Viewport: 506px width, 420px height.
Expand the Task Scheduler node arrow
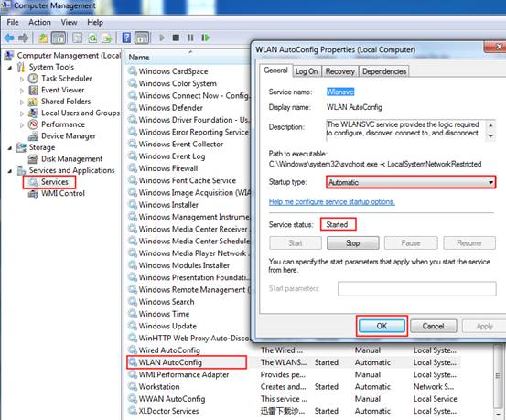[x=22, y=79]
